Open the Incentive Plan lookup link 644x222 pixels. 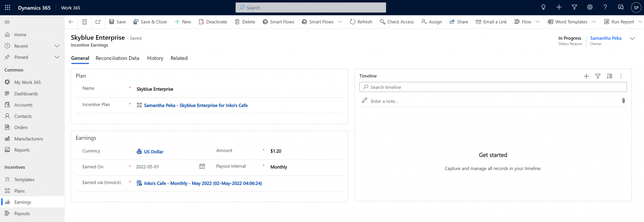196,105
